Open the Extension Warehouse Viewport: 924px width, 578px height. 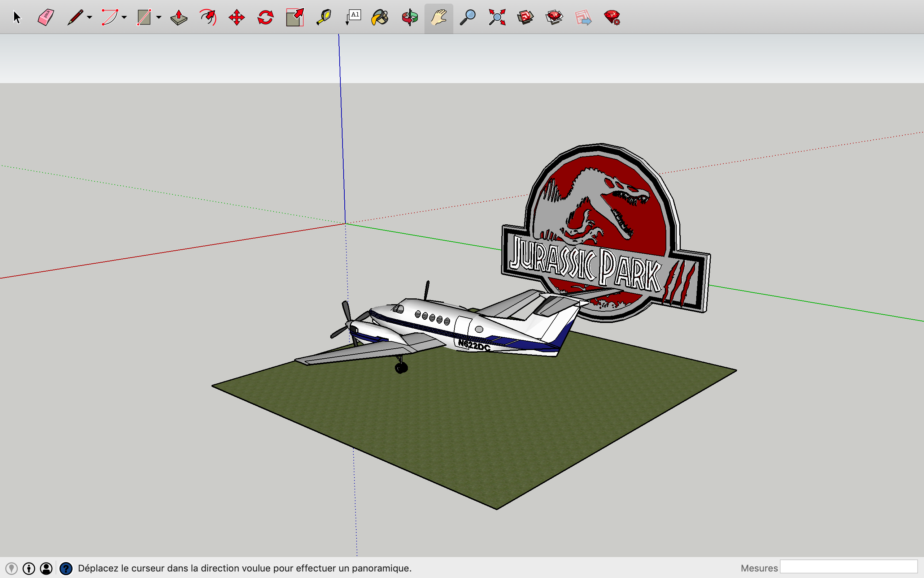pyautogui.click(x=554, y=17)
